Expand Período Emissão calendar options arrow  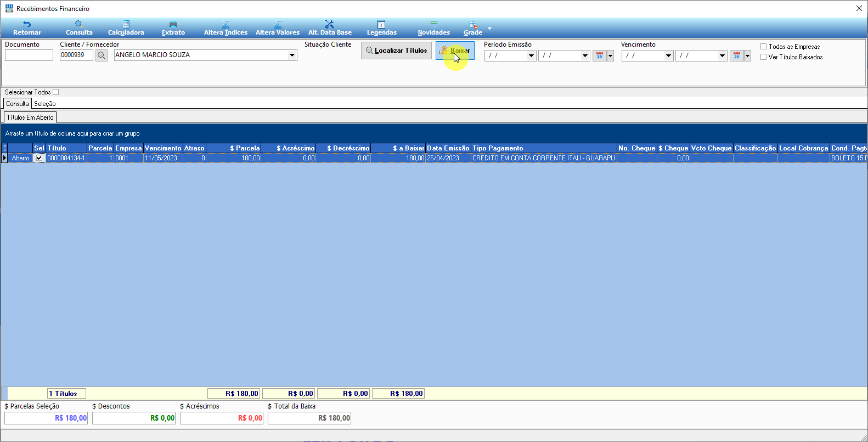point(610,55)
